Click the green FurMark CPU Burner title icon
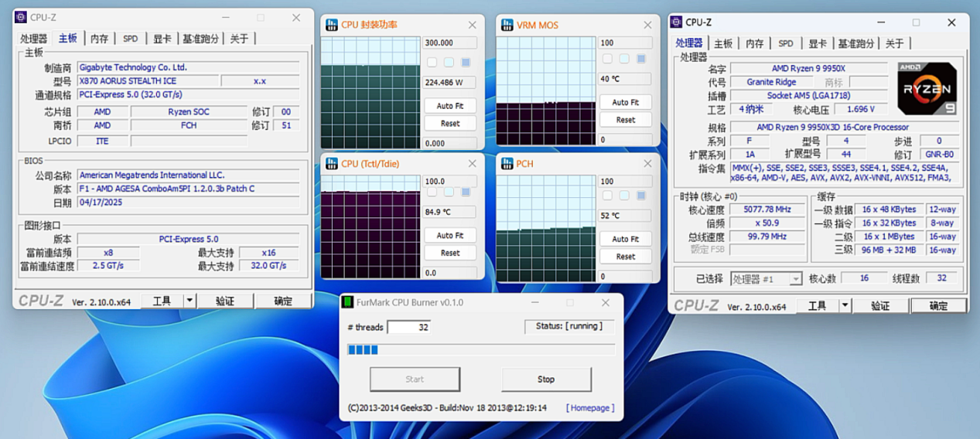 pyautogui.click(x=349, y=302)
